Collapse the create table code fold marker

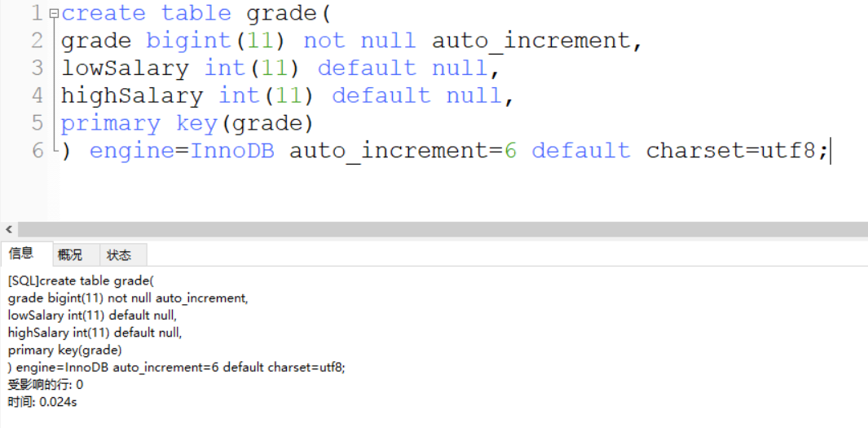[54, 13]
